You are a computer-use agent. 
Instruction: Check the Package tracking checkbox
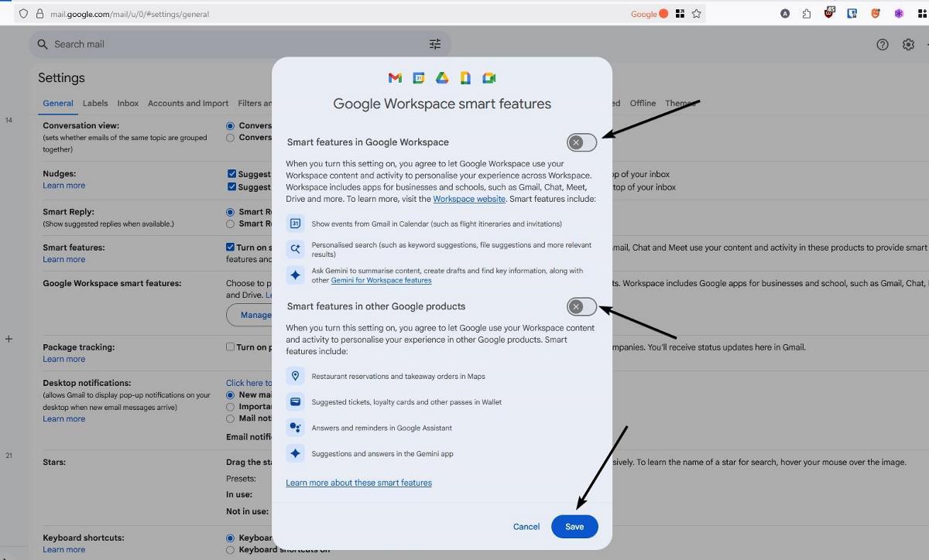click(x=230, y=347)
